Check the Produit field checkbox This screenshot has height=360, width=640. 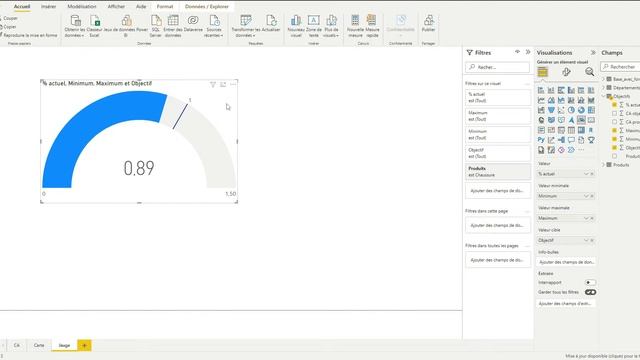tap(614, 156)
